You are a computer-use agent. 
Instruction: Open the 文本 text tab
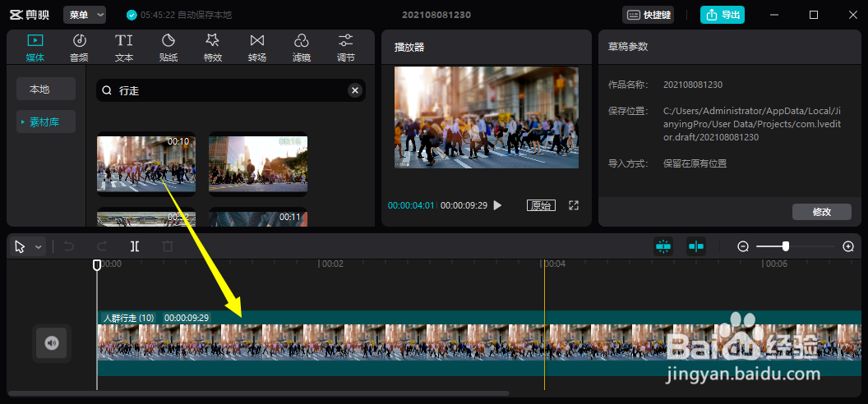click(x=124, y=48)
